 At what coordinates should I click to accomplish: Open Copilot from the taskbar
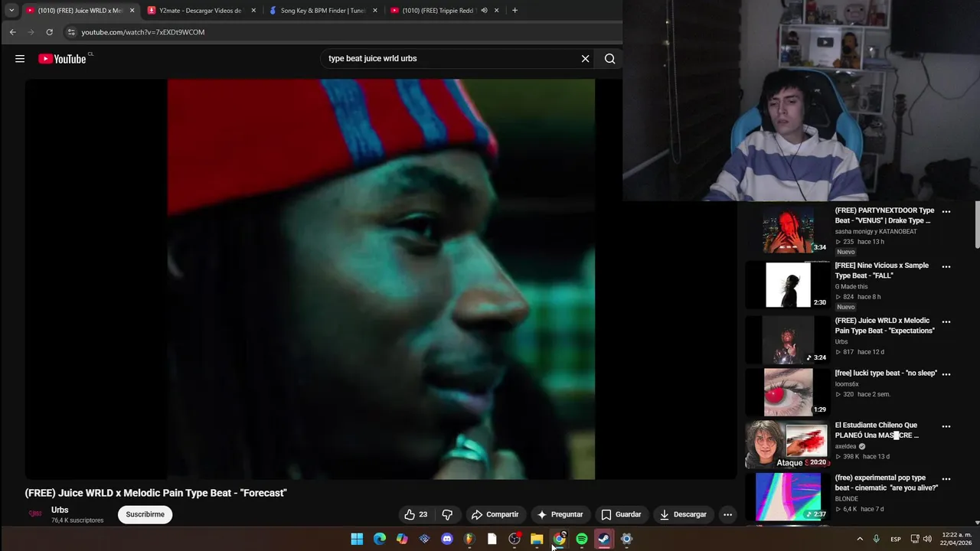coord(402,539)
